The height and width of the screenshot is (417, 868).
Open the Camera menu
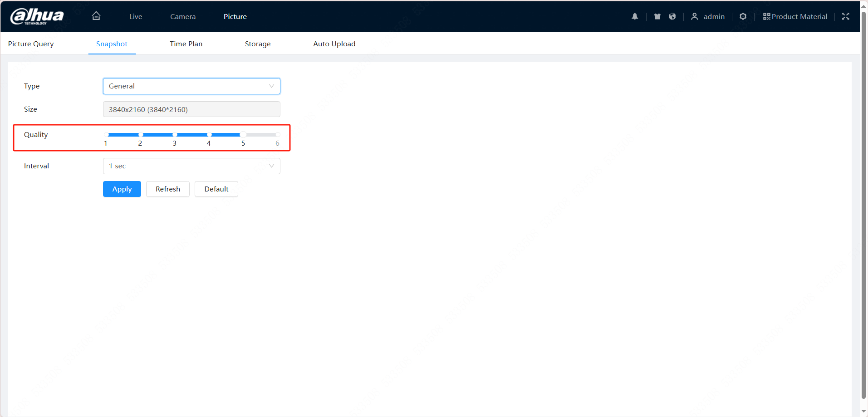point(183,17)
